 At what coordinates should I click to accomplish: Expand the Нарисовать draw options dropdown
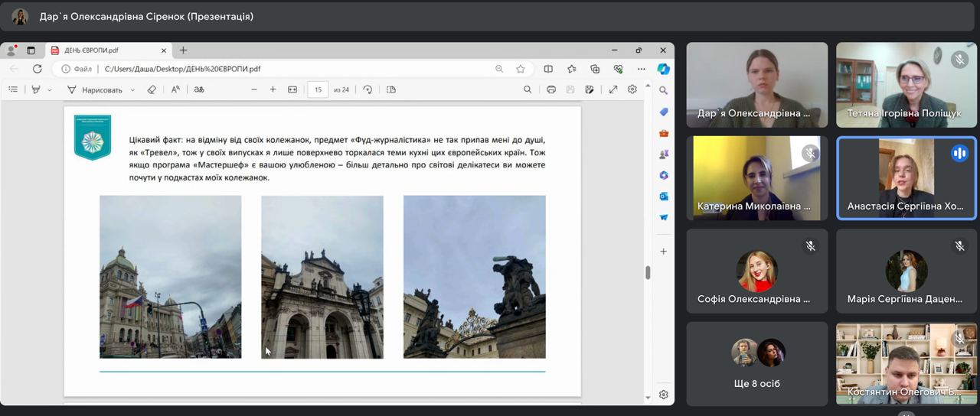click(132, 90)
